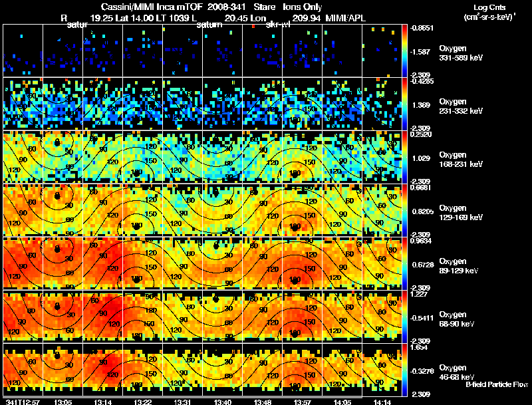Click the '341T12:57' time label
This screenshot has width=532, height=405.
click(23, 402)
